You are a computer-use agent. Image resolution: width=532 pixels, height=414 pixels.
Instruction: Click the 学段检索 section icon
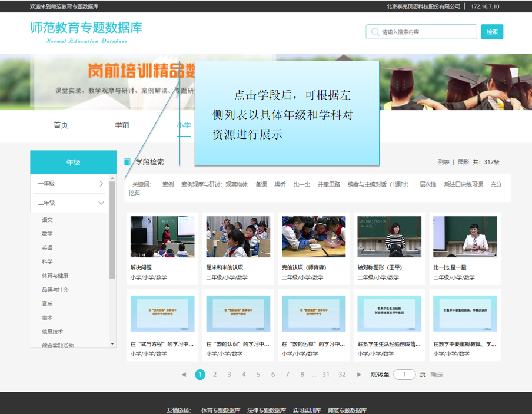(x=127, y=162)
